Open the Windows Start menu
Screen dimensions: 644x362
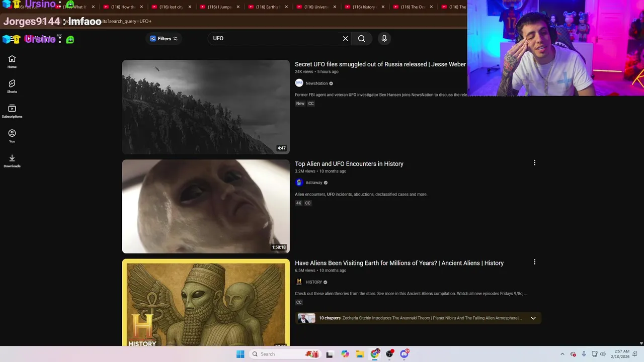240,354
